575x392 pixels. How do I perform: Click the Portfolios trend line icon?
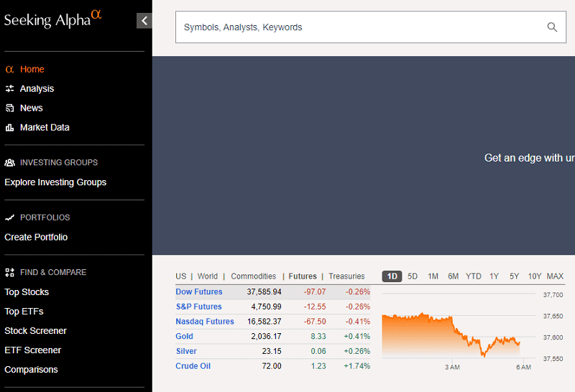coord(10,218)
